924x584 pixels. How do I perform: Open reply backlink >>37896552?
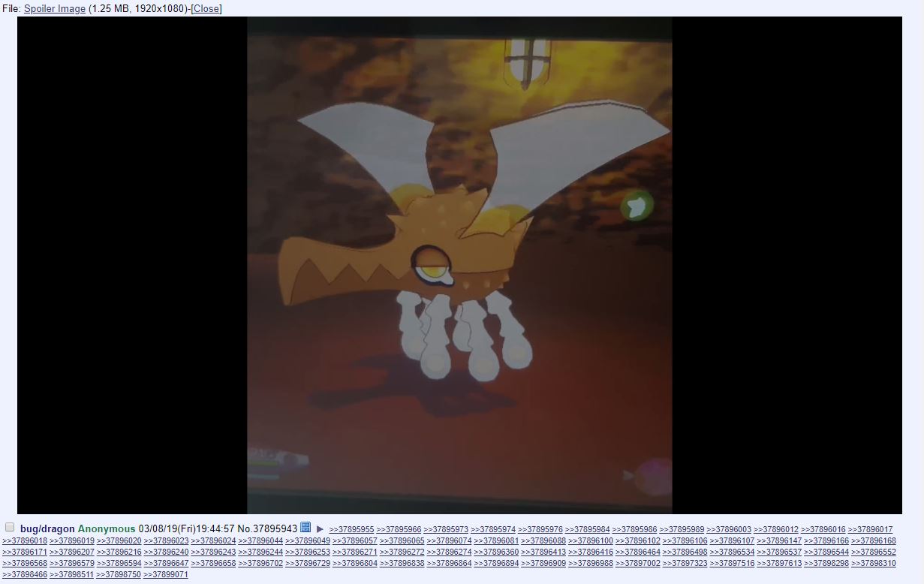tap(873, 552)
